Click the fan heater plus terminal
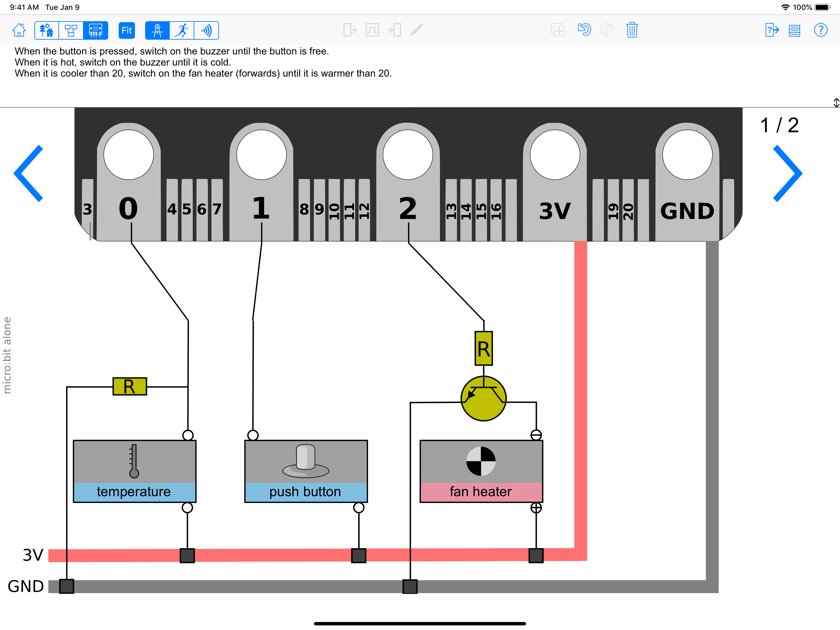The image size is (840, 630). click(x=536, y=508)
